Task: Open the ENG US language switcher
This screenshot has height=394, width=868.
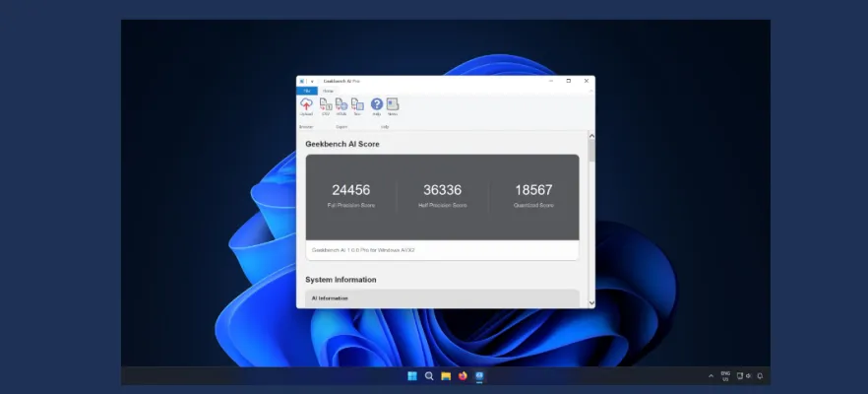Action: coord(725,376)
